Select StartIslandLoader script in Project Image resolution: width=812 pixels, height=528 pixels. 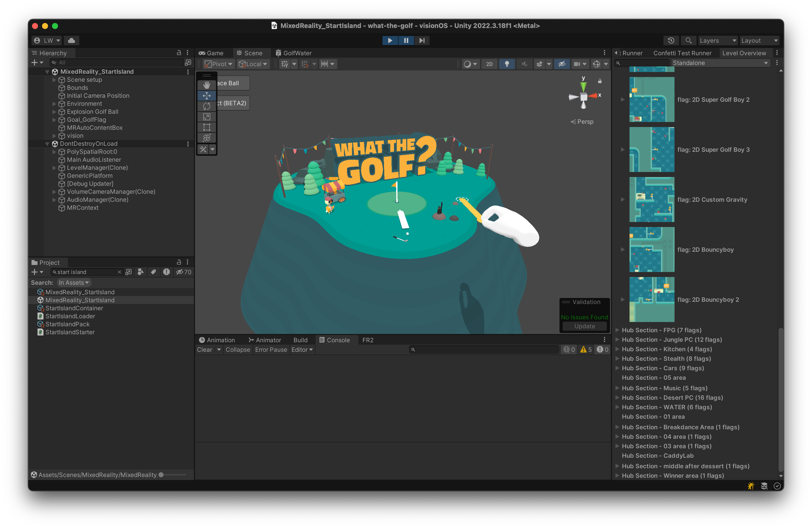coord(70,316)
